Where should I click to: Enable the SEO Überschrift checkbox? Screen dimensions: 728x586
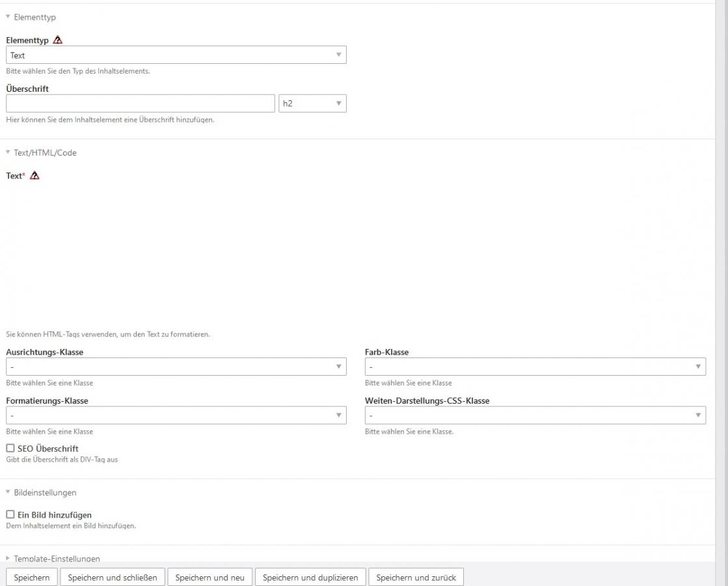(x=10, y=449)
